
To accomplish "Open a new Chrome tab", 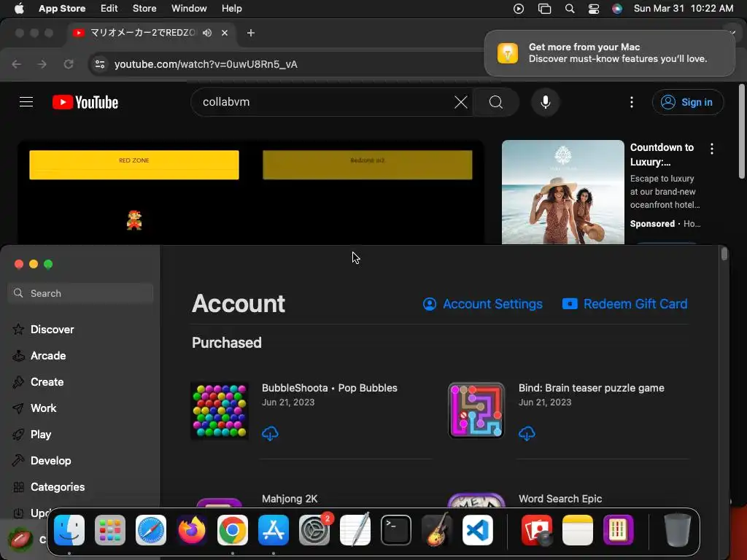I will pyautogui.click(x=251, y=33).
